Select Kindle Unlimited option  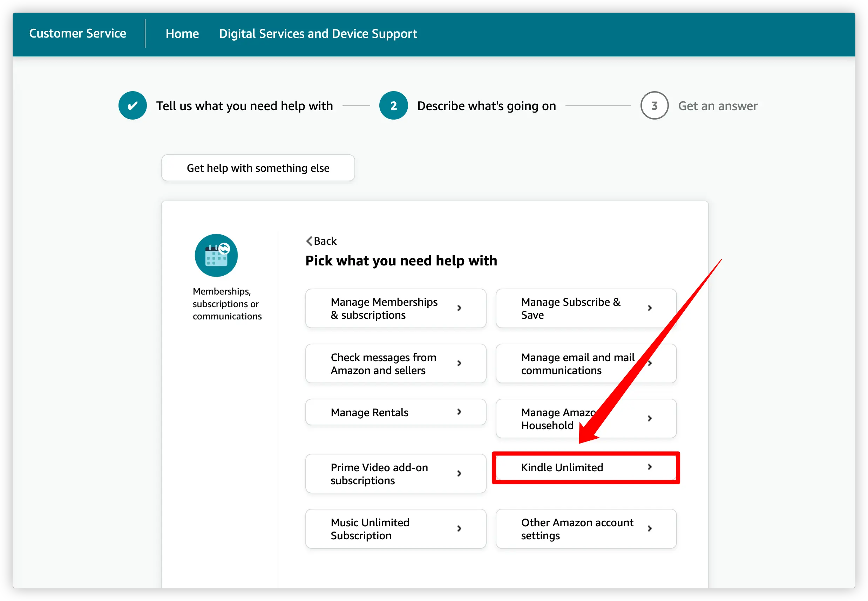(x=586, y=467)
